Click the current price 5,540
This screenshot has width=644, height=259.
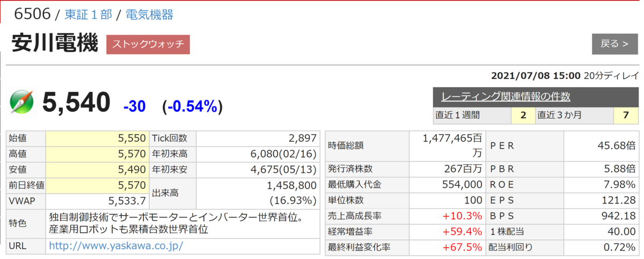point(76,103)
